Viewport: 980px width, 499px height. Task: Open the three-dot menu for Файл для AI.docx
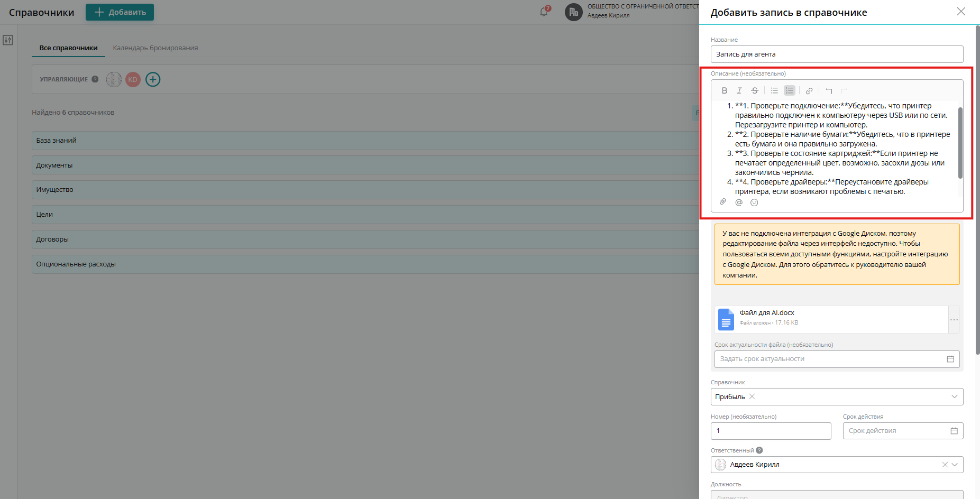point(954,320)
